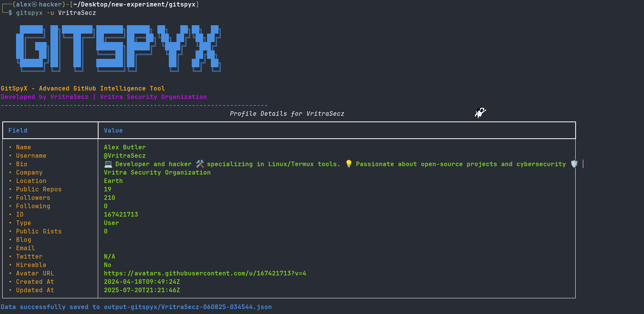Select the ID value 167421713
The width and height of the screenshot is (644, 314).
(121, 215)
